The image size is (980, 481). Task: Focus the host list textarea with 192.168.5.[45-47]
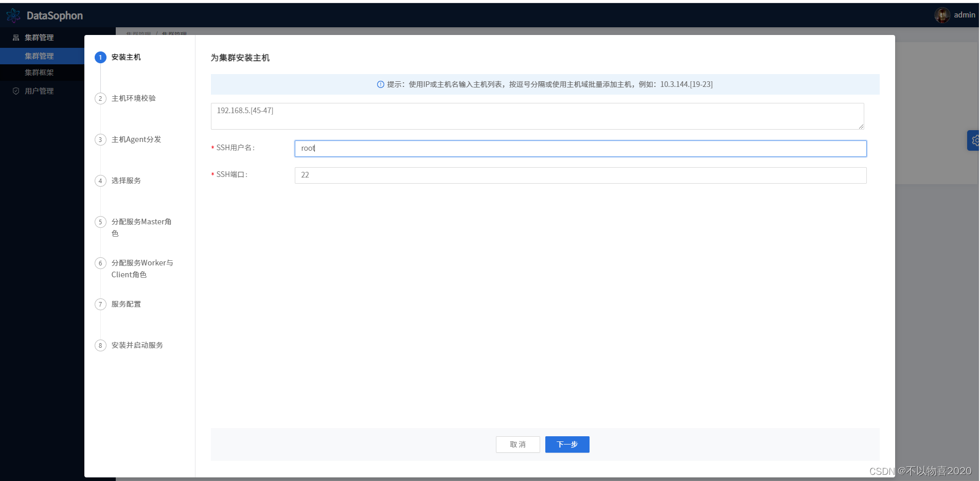point(538,116)
